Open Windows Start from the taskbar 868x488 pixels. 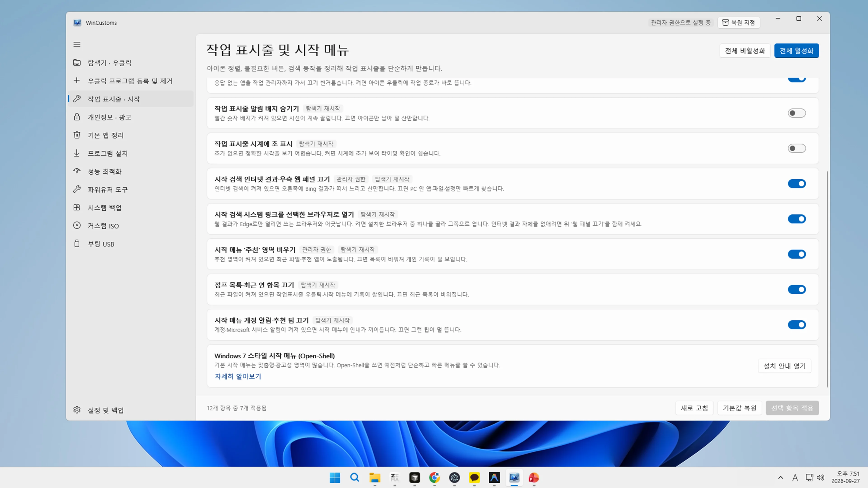click(335, 478)
